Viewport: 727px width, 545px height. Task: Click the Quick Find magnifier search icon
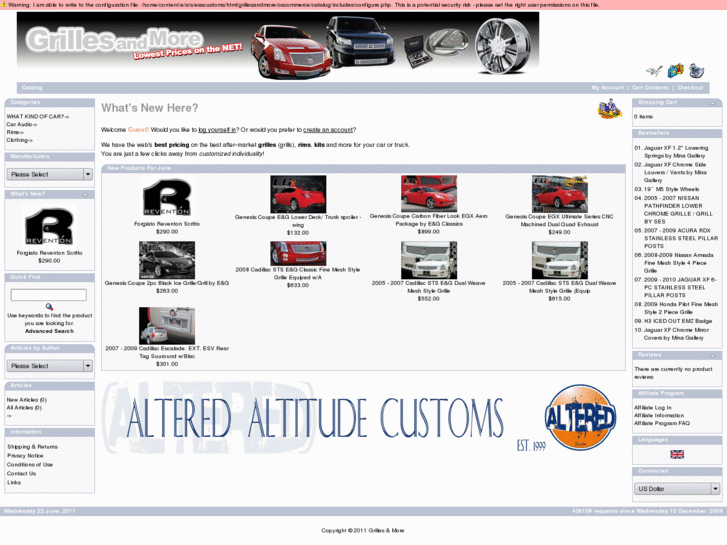49,307
